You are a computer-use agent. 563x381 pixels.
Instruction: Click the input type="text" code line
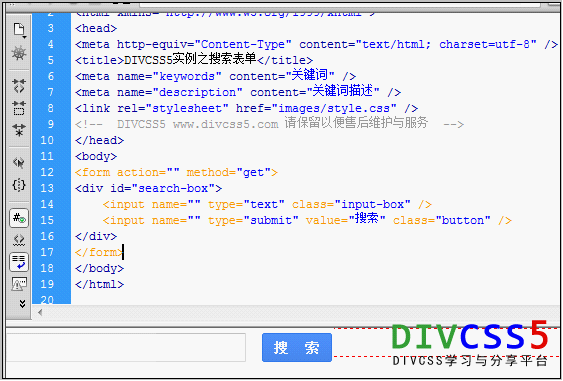tap(267, 204)
